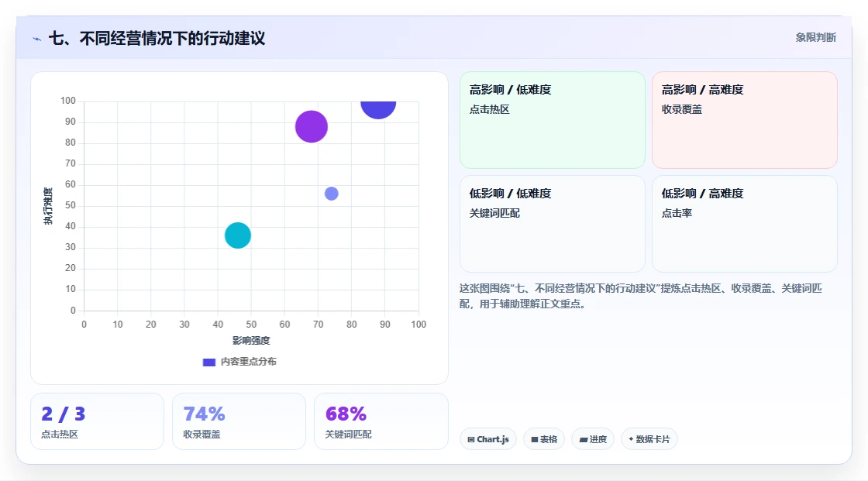The image size is (868, 481).
Task: Click the 表格 tag chip
Action: click(544, 439)
